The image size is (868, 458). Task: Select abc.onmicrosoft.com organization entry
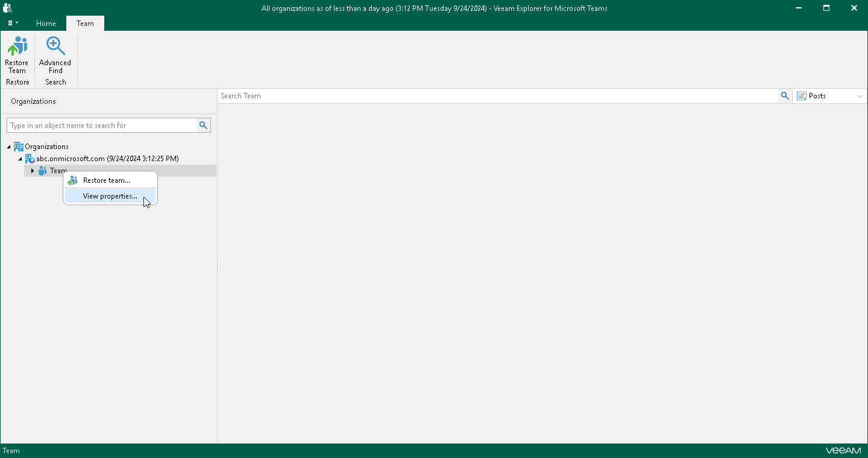click(x=107, y=159)
